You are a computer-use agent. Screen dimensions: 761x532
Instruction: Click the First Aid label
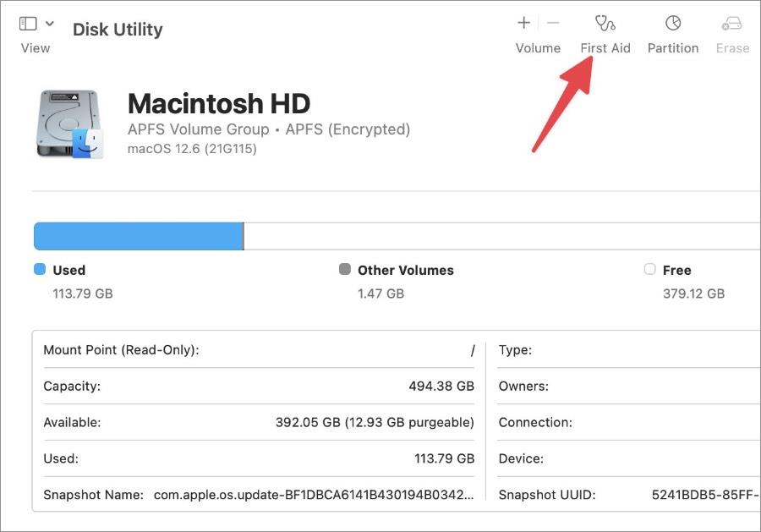point(605,48)
